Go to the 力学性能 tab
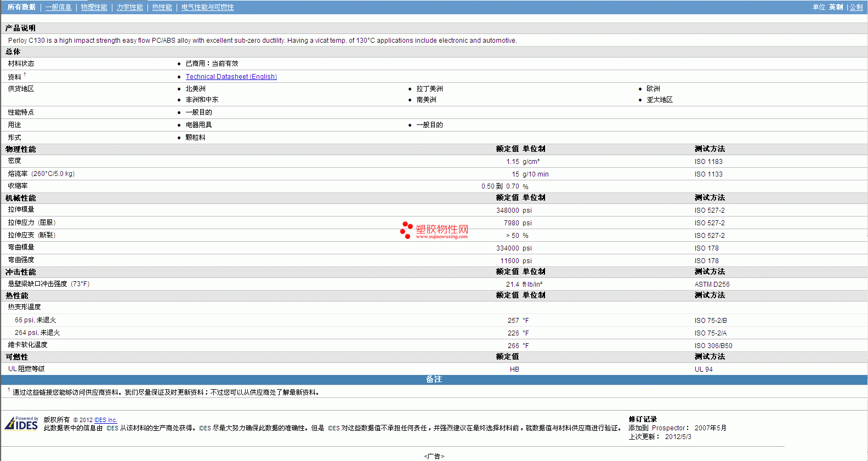Viewport: 868px width, 461px height. click(x=129, y=7)
